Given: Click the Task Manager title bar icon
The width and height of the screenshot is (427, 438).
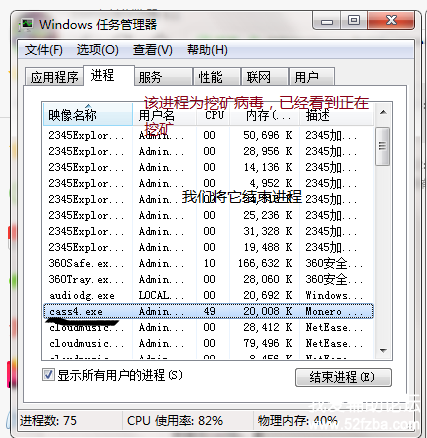Looking at the screenshot, I should click(26, 25).
